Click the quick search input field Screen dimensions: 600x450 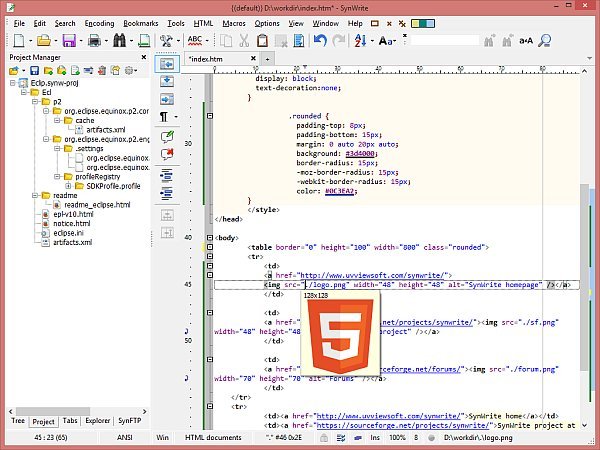click(x=444, y=40)
